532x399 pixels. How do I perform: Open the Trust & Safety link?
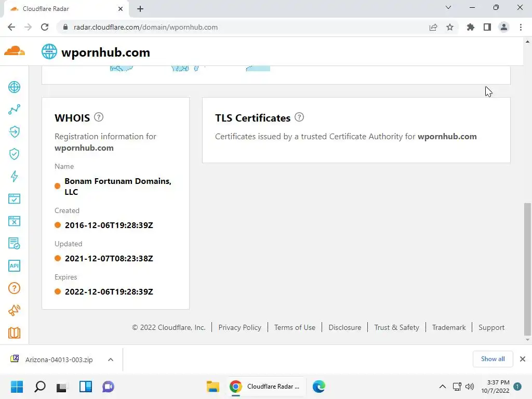396,327
